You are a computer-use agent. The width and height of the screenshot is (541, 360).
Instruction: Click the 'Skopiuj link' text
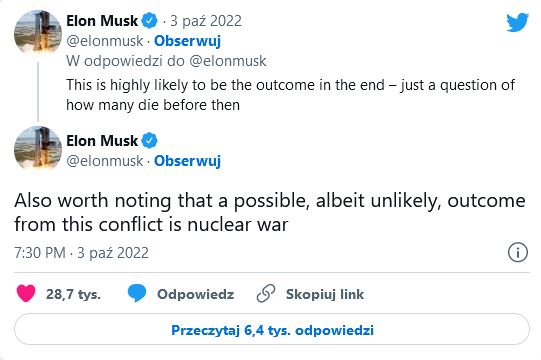click(x=325, y=294)
